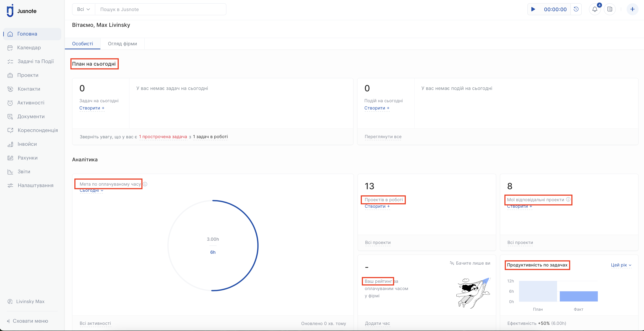Click the Jusnote logo
The height and width of the screenshot is (331, 644).
(x=22, y=11)
